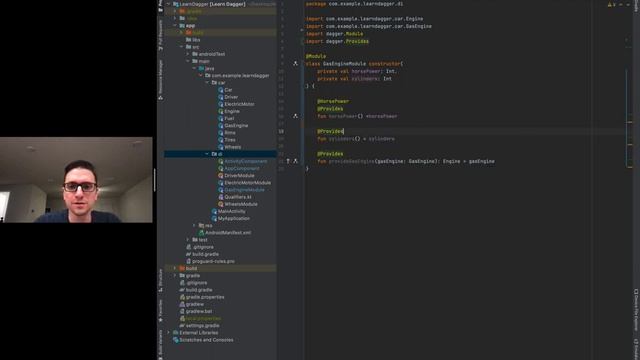The height and width of the screenshot is (360, 640).
Task: Open the Favorites tool window tab
Action: [160, 311]
